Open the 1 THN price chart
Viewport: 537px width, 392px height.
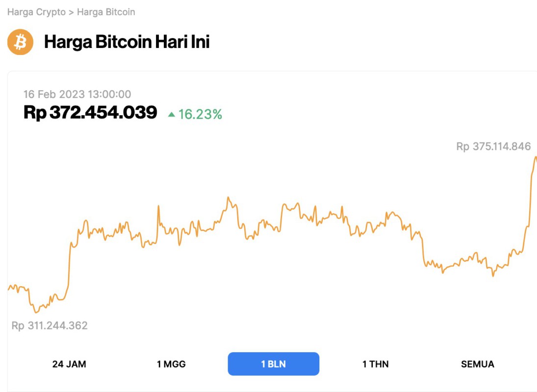(375, 364)
